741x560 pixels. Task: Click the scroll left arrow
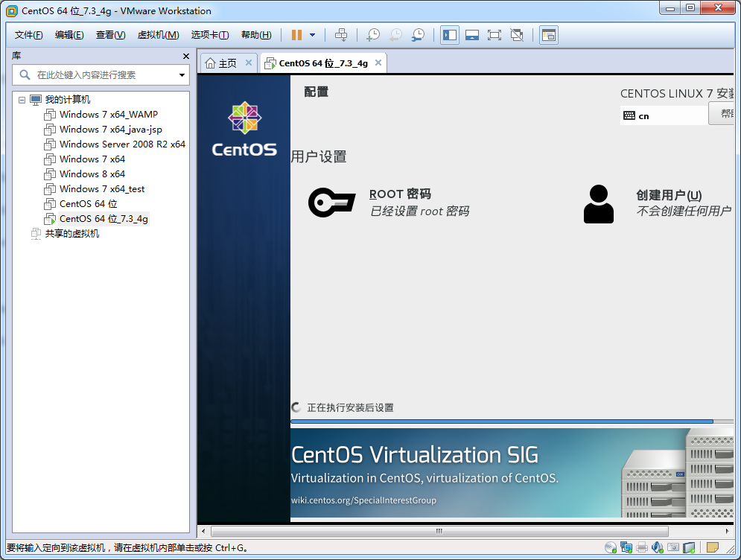[203, 531]
